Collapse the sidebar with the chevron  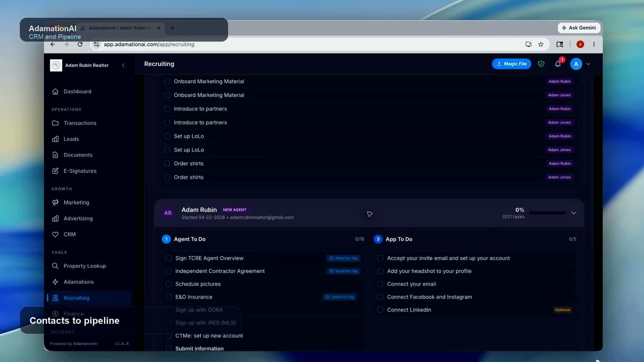tap(123, 65)
